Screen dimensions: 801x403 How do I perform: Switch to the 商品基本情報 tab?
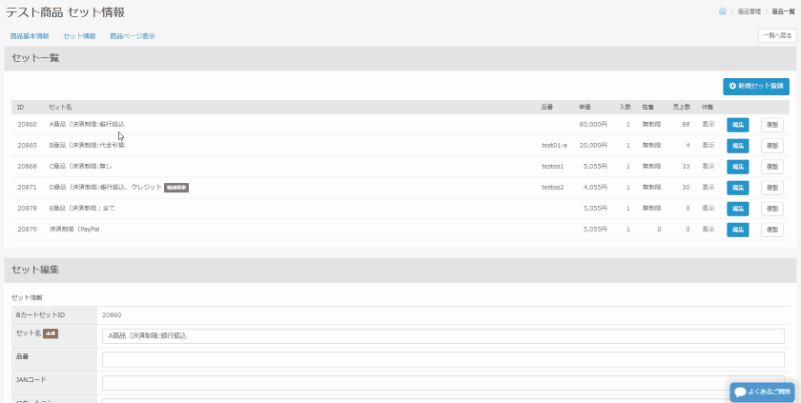click(29, 36)
